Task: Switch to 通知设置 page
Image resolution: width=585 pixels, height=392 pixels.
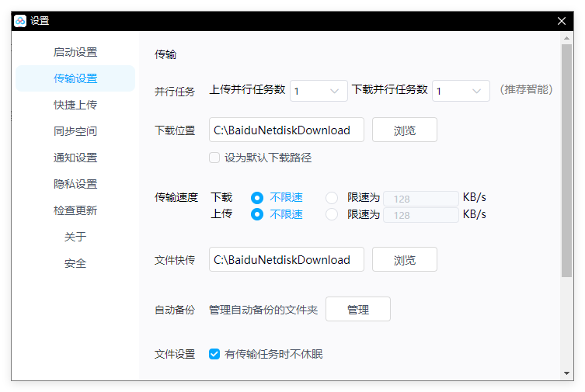Action: tap(75, 158)
